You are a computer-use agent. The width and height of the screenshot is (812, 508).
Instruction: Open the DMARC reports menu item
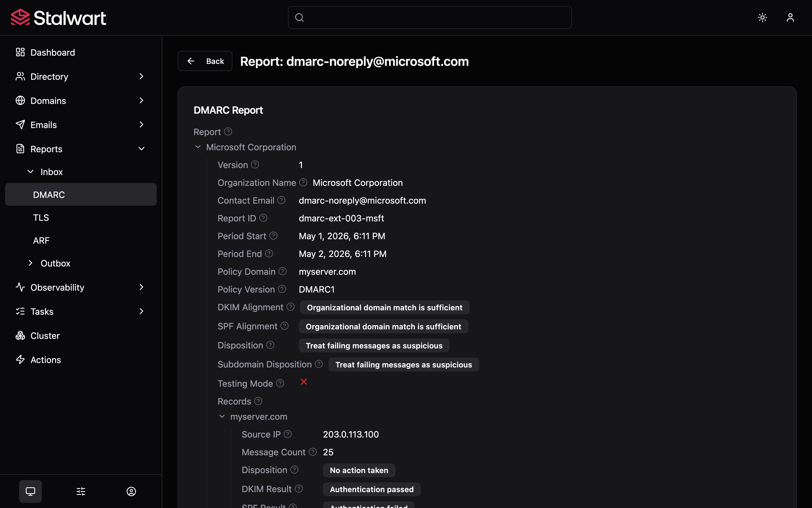pos(81,195)
